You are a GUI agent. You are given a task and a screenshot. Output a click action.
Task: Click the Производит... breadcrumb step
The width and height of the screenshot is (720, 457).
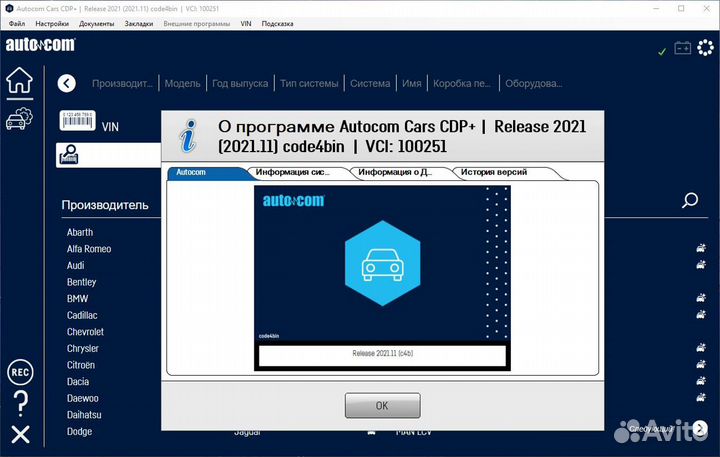tap(122, 84)
